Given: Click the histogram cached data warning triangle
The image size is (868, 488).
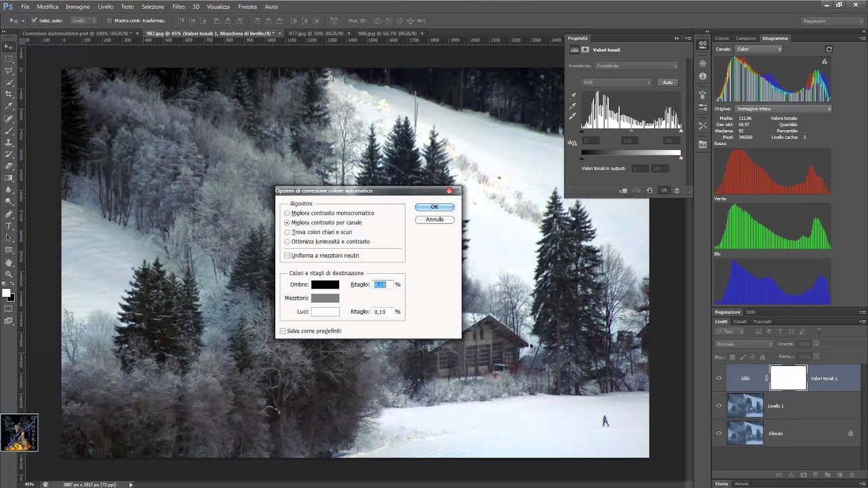Looking at the screenshot, I should click(825, 62).
